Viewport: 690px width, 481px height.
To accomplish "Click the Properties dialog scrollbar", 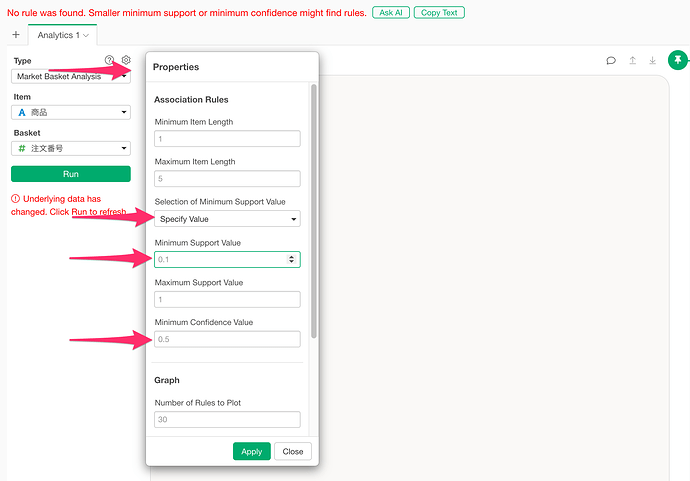I will point(314,211).
